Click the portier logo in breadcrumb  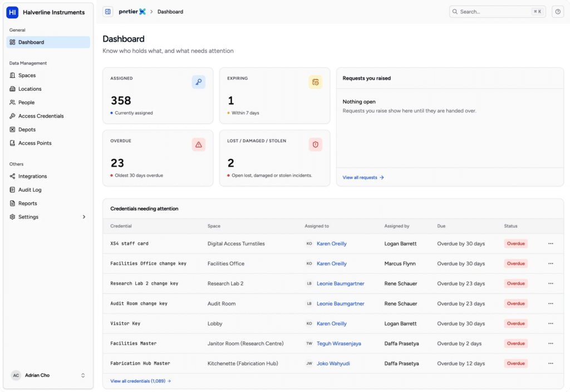pos(132,12)
